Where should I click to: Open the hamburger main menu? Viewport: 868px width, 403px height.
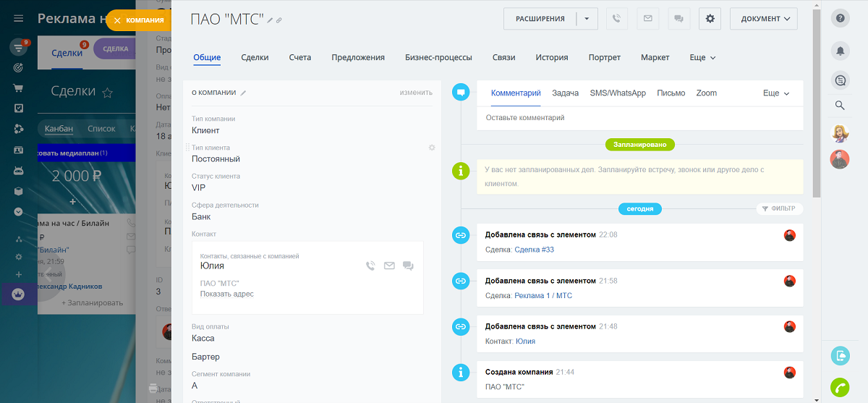pyautogui.click(x=19, y=19)
